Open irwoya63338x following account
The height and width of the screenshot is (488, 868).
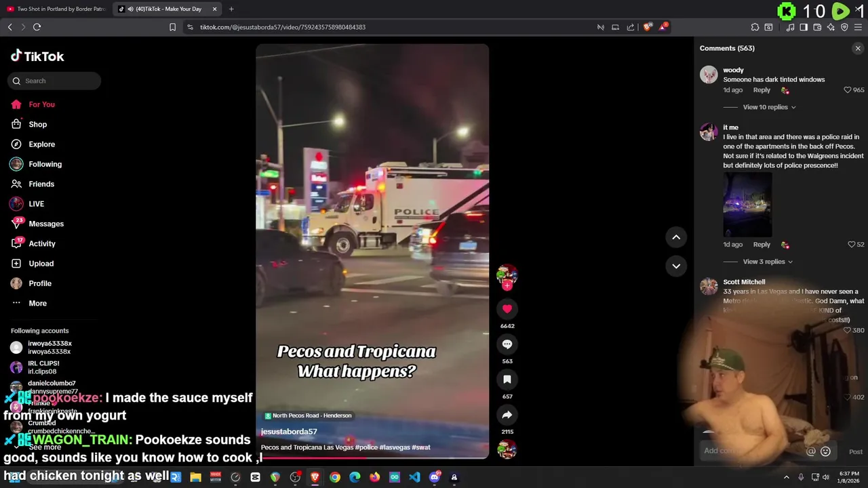point(50,347)
